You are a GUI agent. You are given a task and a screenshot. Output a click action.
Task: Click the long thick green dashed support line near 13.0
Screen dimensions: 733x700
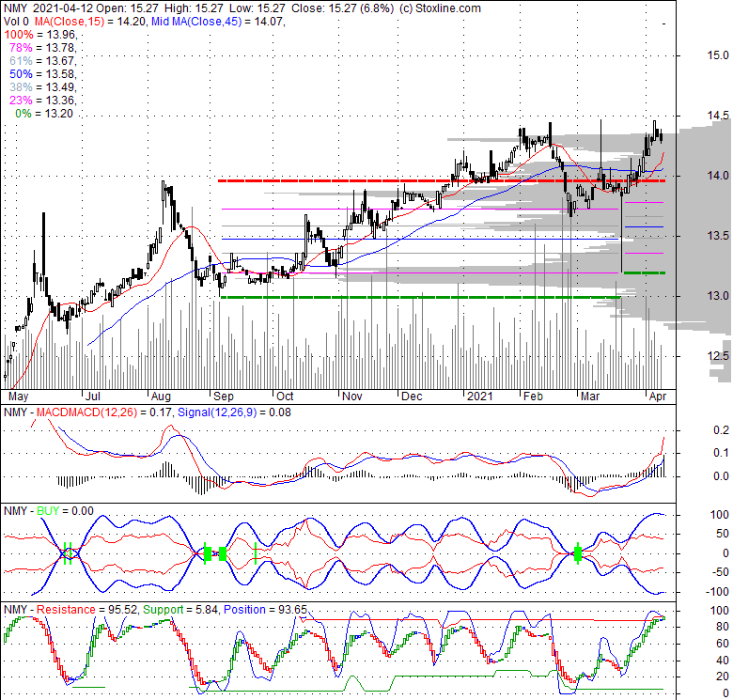pyautogui.click(x=421, y=297)
